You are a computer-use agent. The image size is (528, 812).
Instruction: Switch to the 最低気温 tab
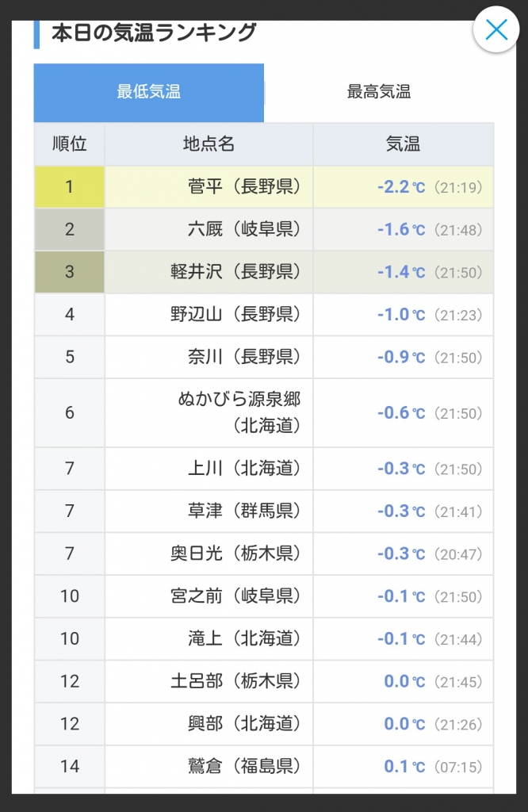[148, 92]
